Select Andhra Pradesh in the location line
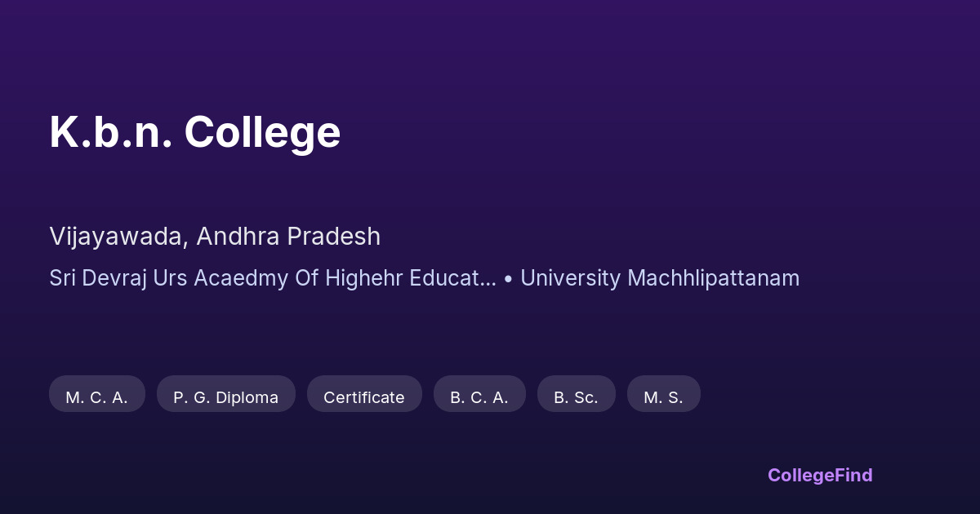This screenshot has height=514, width=980. [288, 237]
